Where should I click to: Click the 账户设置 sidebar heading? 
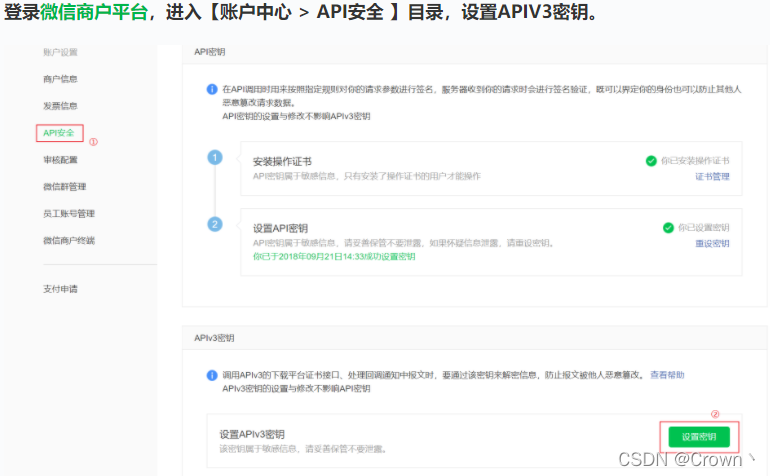tap(60, 52)
